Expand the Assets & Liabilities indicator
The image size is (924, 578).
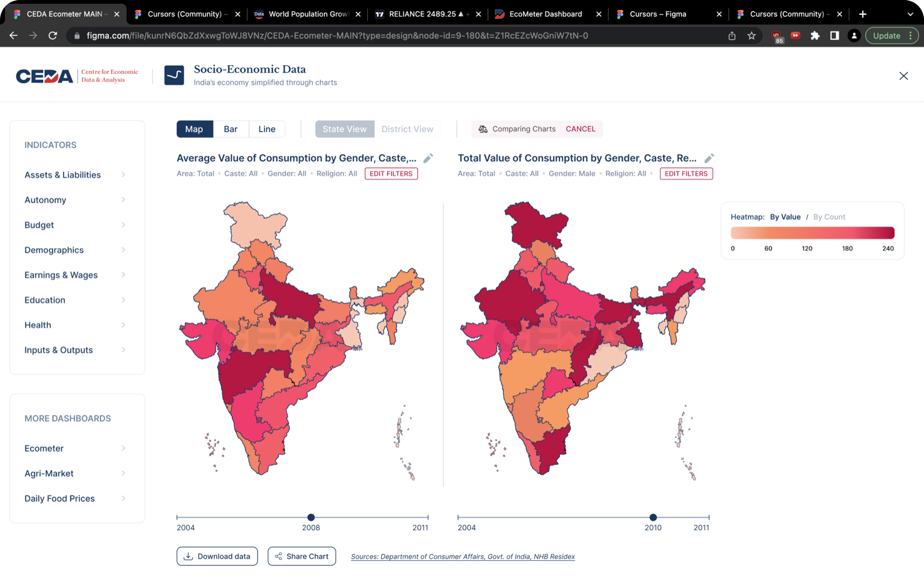(75, 175)
